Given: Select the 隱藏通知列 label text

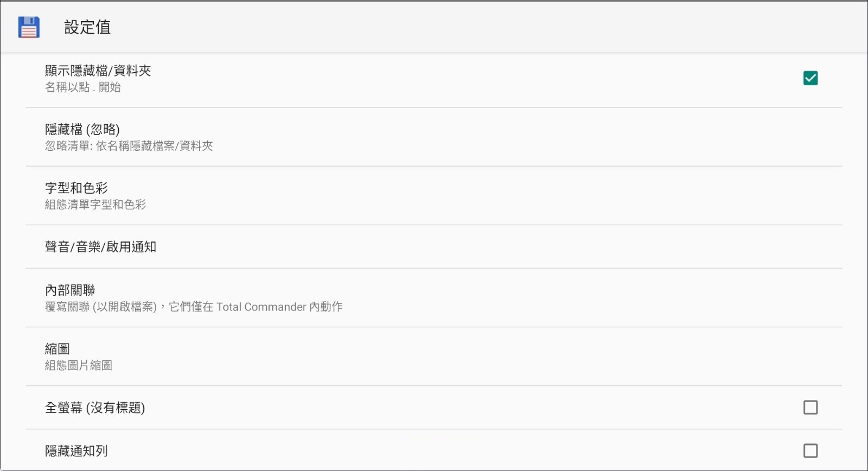Looking at the screenshot, I should tap(76, 451).
